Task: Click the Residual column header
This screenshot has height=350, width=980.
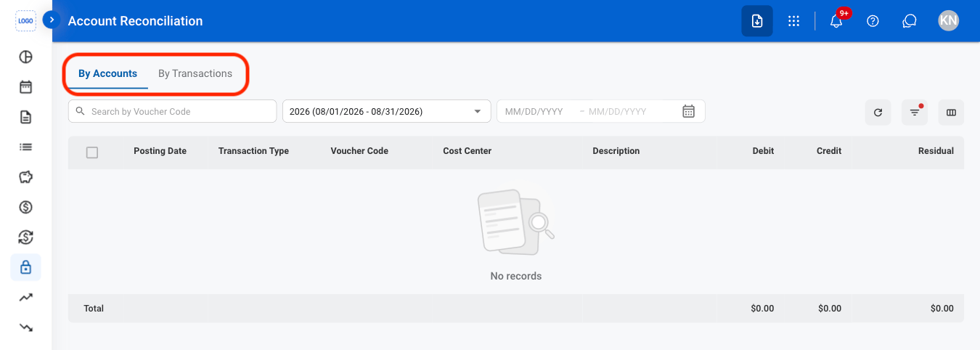Action: pyautogui.click(x=936, y=151)
